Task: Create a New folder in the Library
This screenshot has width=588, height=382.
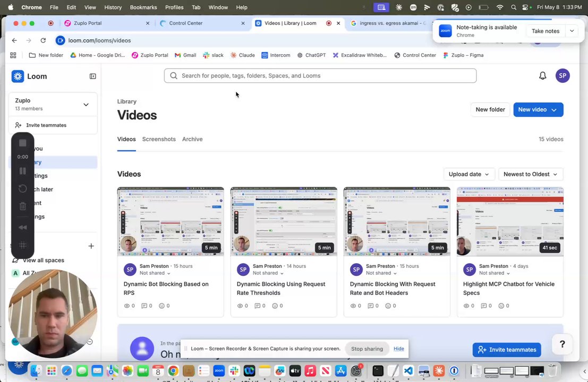Action: pos(490,110)
